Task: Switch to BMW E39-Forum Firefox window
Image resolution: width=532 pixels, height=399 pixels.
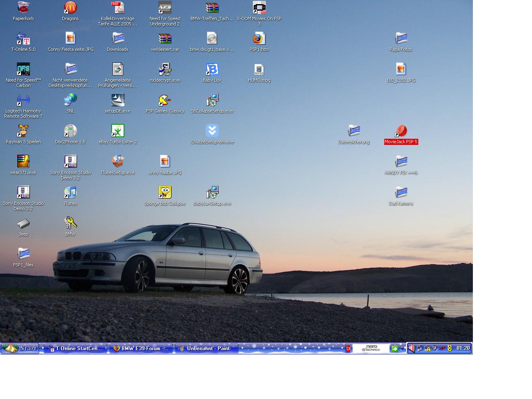Action: click(x=141, y=349)
